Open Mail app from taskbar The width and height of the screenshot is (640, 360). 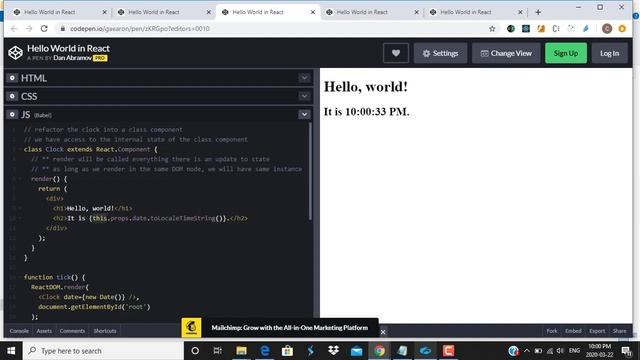coord(356,351)
